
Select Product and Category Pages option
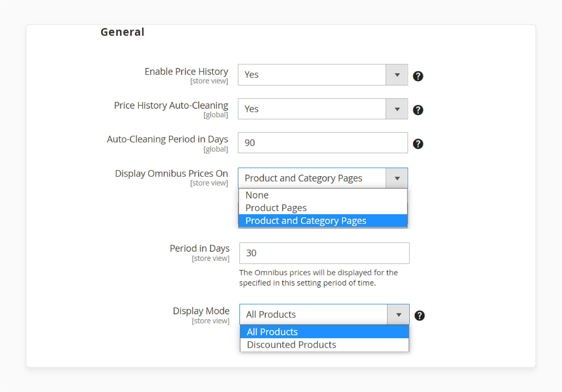pos(323,221)
